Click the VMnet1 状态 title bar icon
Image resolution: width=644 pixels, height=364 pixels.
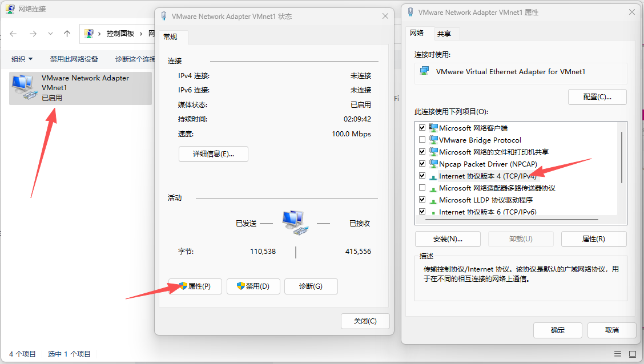tap(164, 16)
